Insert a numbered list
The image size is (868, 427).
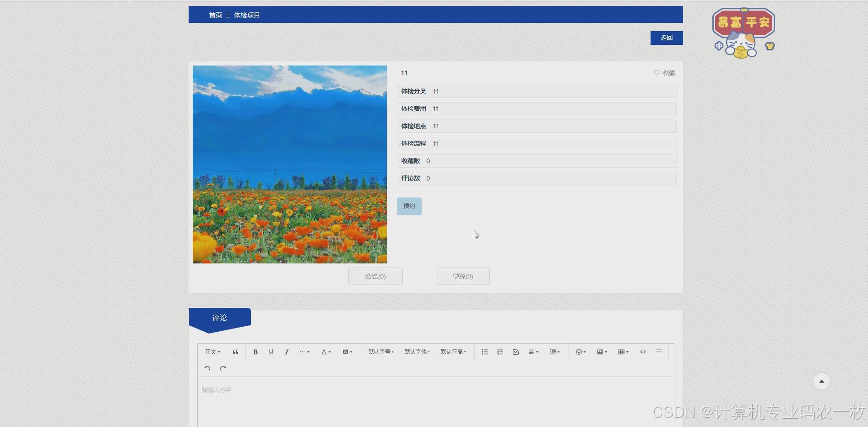point(500,352)
